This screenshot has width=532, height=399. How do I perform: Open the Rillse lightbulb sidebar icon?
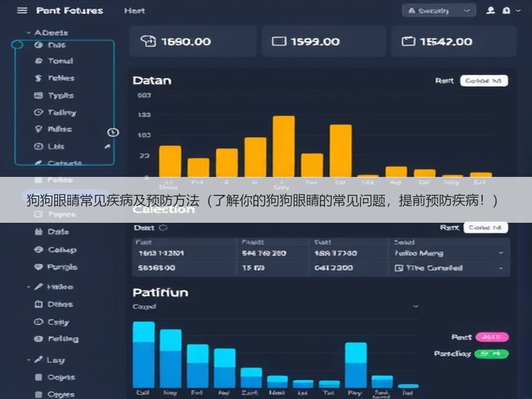39,129
